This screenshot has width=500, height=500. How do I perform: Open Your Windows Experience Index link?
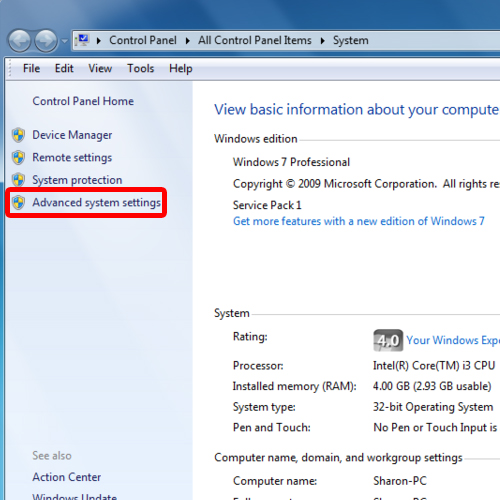[453, 340]
